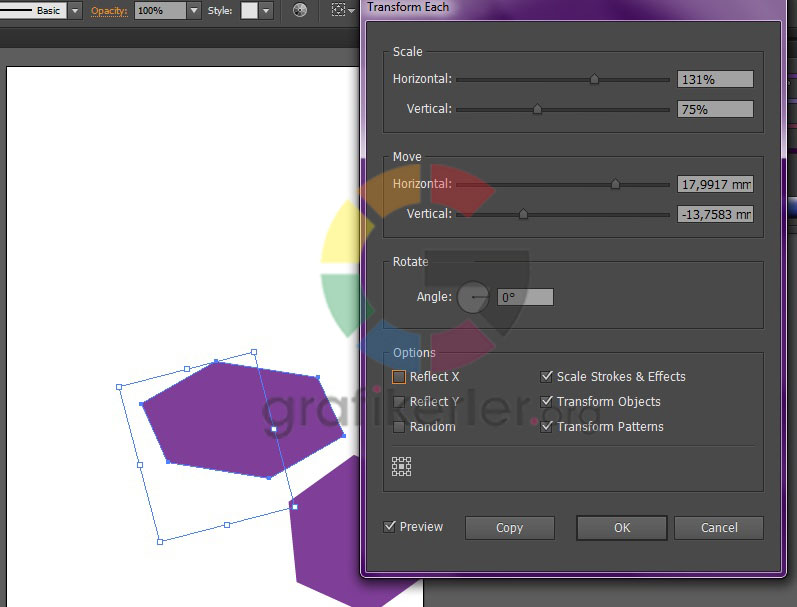Click the reference point locator grid icon

coord(401,466)
